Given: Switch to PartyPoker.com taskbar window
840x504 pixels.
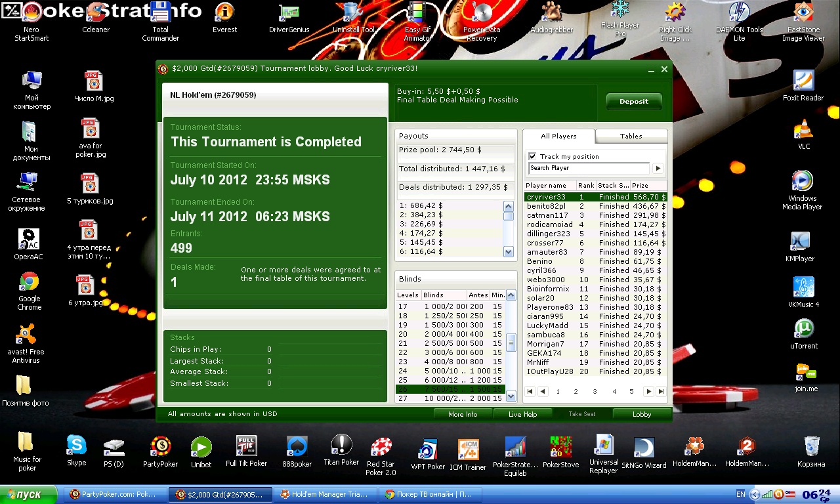Looking at the screenshot, I should (x=114, y=494).
